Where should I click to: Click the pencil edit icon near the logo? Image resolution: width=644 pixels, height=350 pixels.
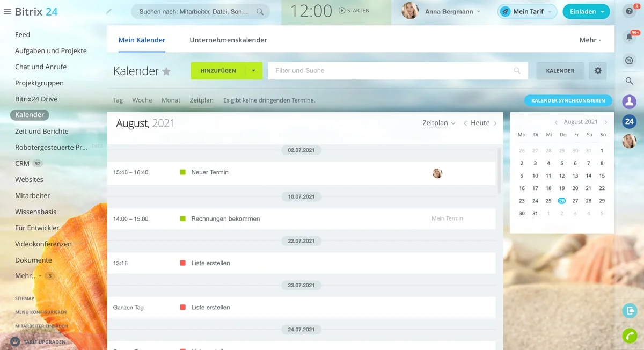point(109,11)
